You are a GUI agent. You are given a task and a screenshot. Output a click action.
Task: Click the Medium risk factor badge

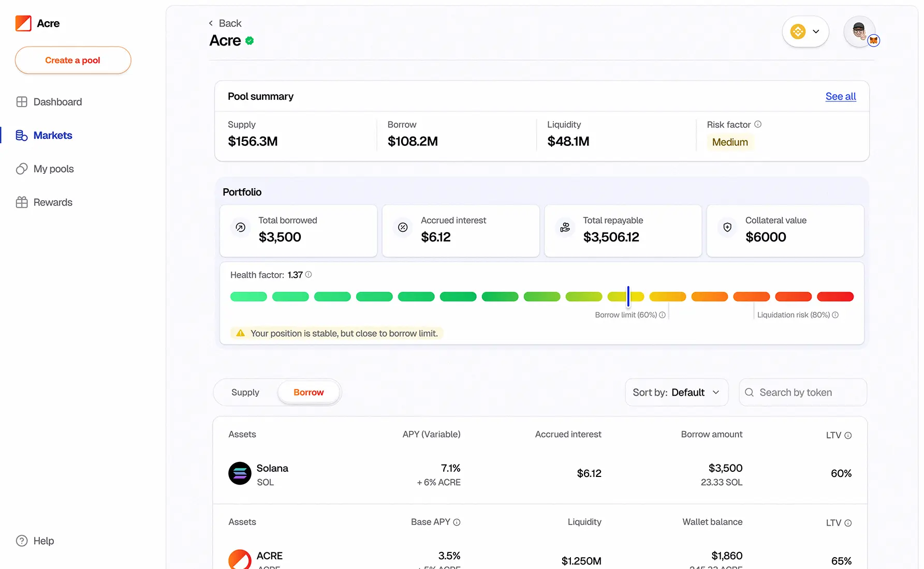[730, 142]
